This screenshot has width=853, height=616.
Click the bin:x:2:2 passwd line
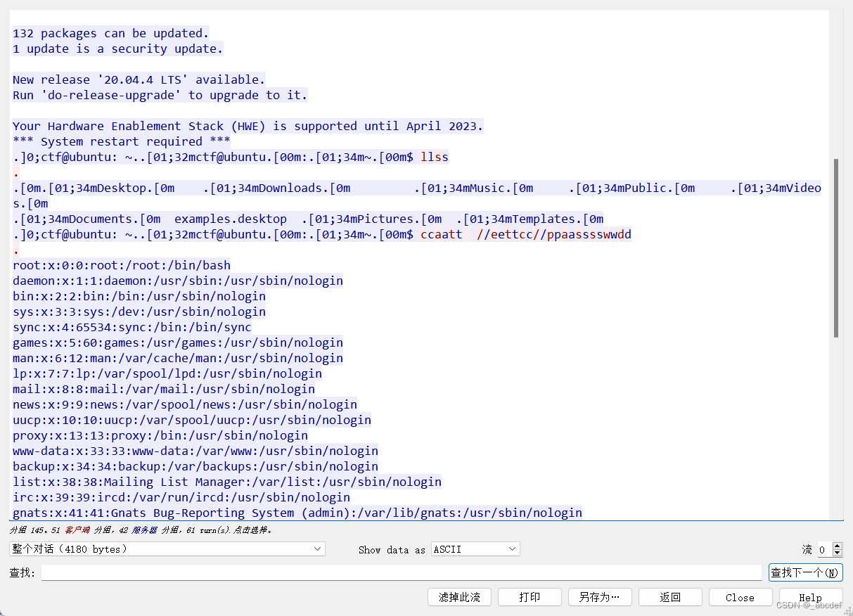click(x=139, y=296)
